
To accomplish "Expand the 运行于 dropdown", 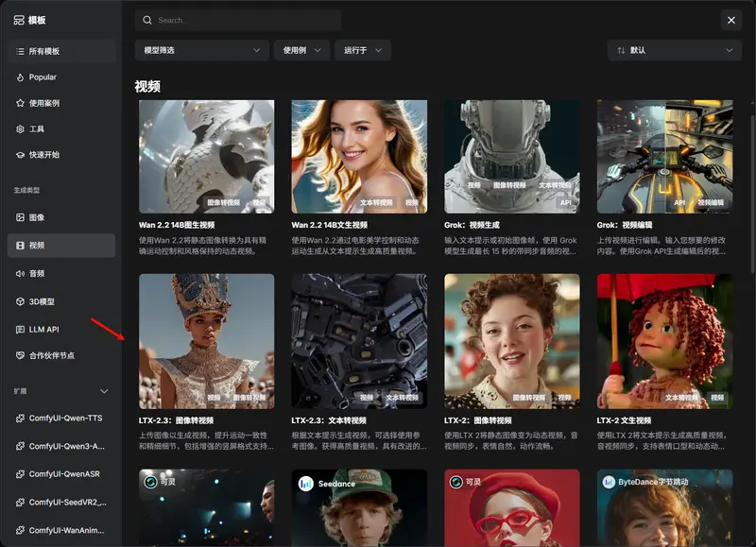I will coord(362,50).
